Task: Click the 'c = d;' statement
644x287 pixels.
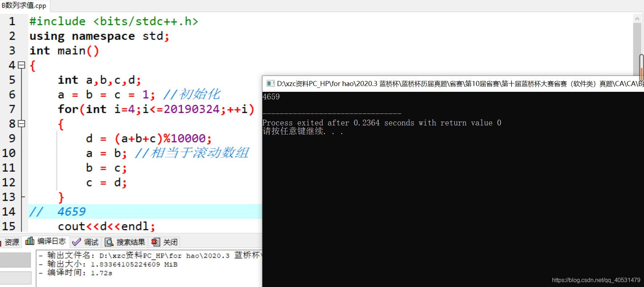Action: pyautogui.click(x=106, y=183)
